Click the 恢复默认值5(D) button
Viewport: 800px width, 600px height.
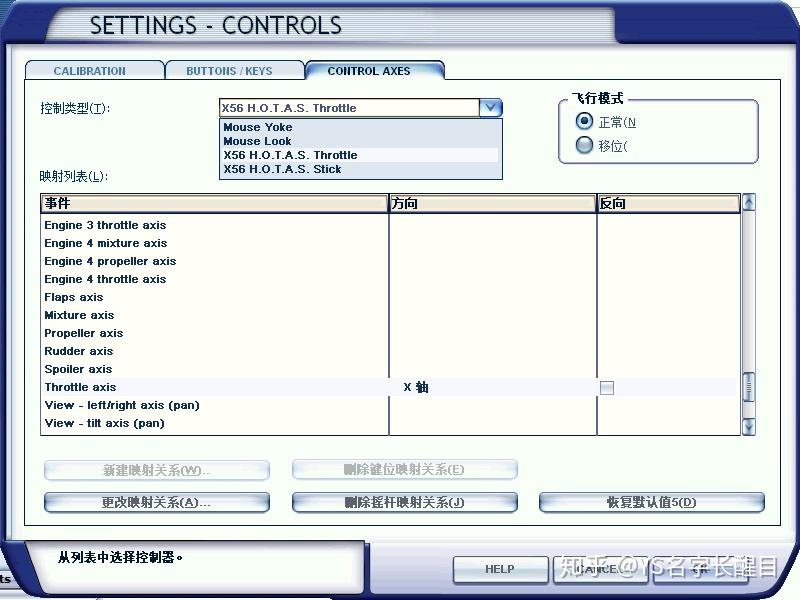coord(652,502)
